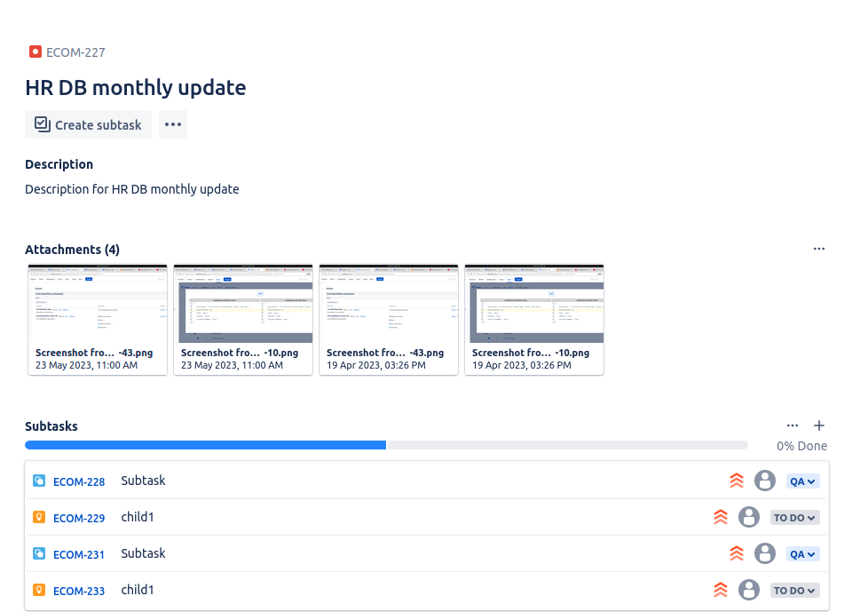Screen dimensions: 868x612
Task: Expand the QA status dropdown for ECOM-228
Action: point(802,481)
